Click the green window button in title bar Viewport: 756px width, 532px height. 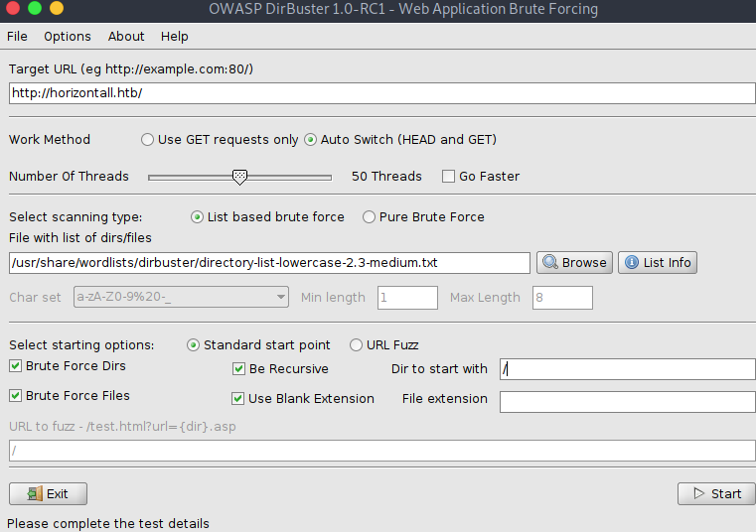35,8
